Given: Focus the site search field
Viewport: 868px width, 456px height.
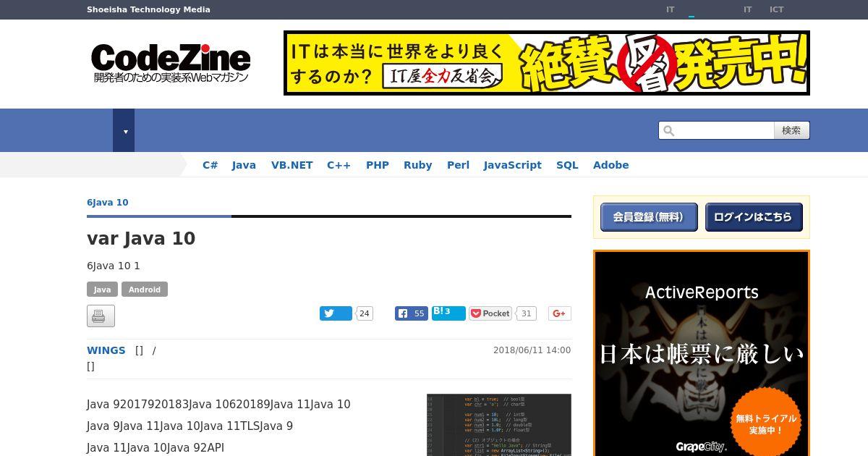Looking at the screenshot, I should coord(716,130).
